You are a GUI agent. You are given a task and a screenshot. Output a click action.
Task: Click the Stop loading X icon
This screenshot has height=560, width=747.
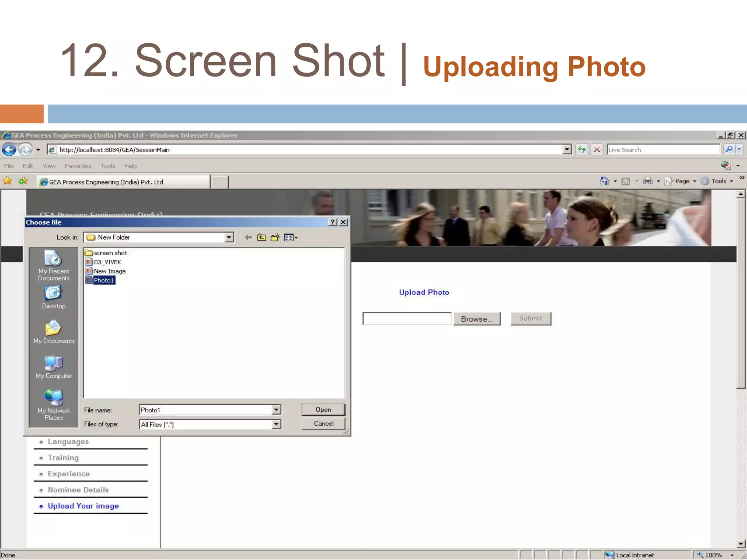[597, 149]
